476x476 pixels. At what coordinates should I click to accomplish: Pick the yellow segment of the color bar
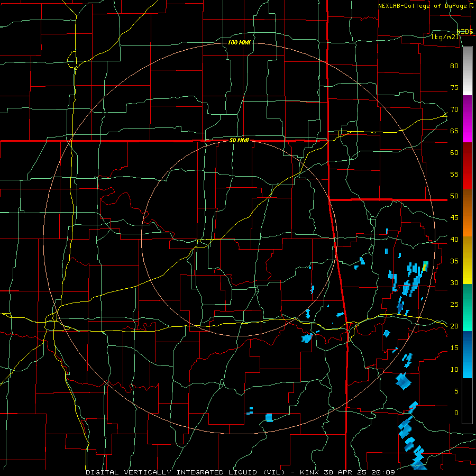click(467, 260)
